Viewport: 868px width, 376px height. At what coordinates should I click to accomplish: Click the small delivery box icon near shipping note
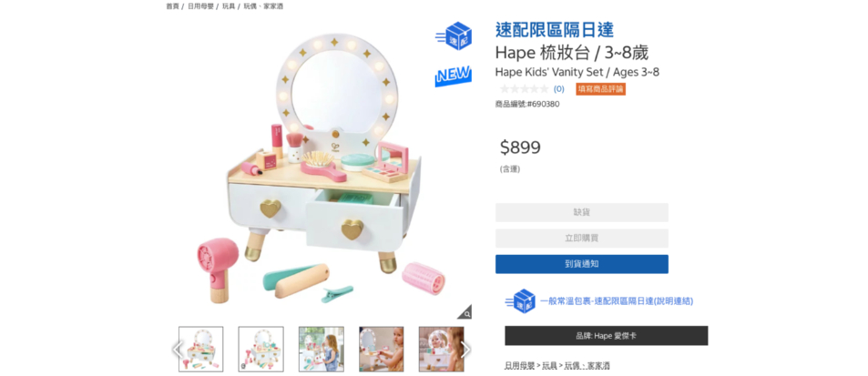pos(520,301)
